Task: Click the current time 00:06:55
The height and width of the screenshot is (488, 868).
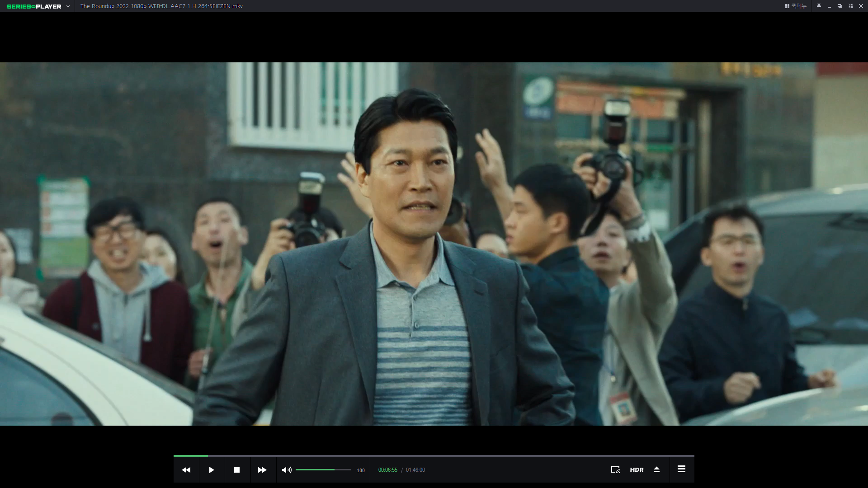Action: (388, 470)
